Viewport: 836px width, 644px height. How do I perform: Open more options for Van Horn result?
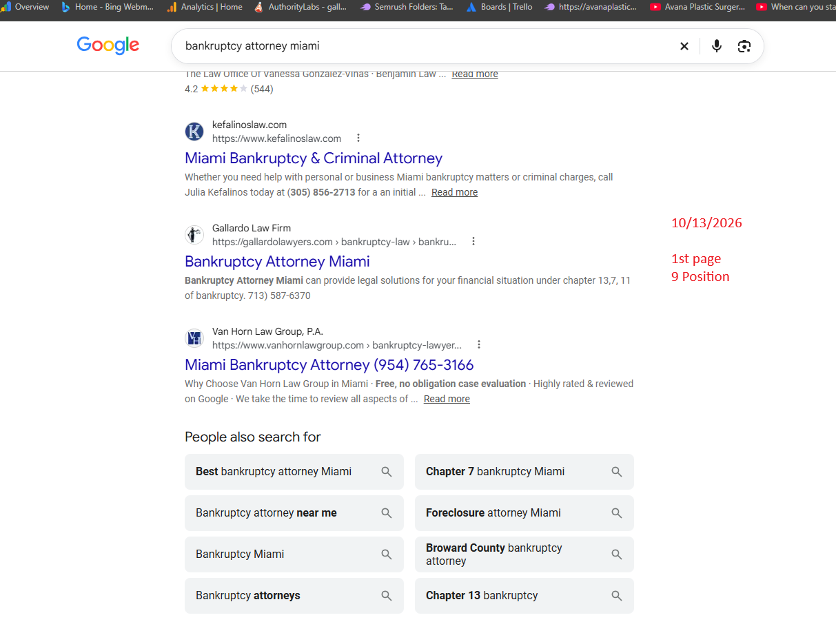[479, 345]
